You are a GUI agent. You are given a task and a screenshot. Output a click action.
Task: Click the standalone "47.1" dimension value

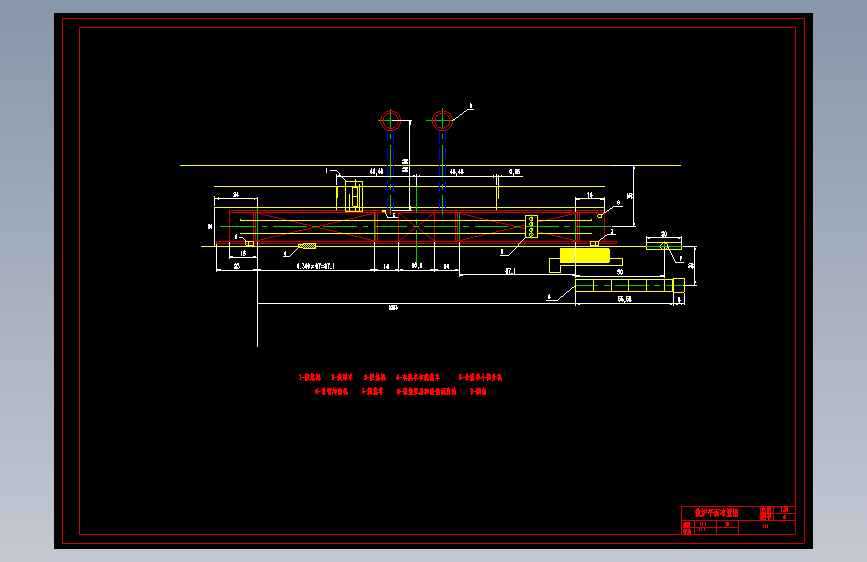510,271
